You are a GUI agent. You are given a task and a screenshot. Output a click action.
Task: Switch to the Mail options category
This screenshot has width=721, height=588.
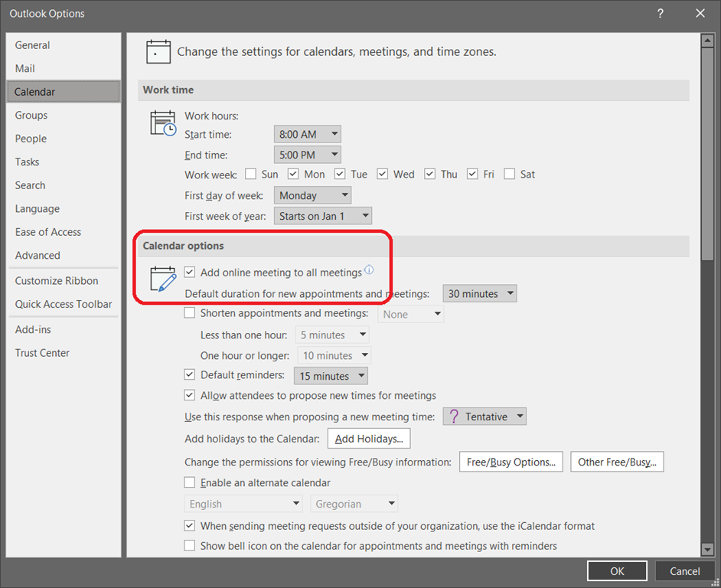coord(25,68)
